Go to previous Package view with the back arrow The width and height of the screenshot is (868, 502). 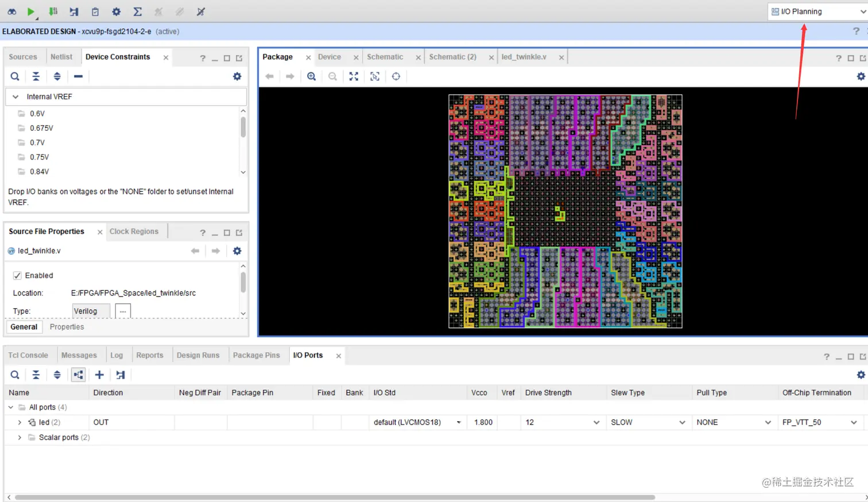click(269, 76)
